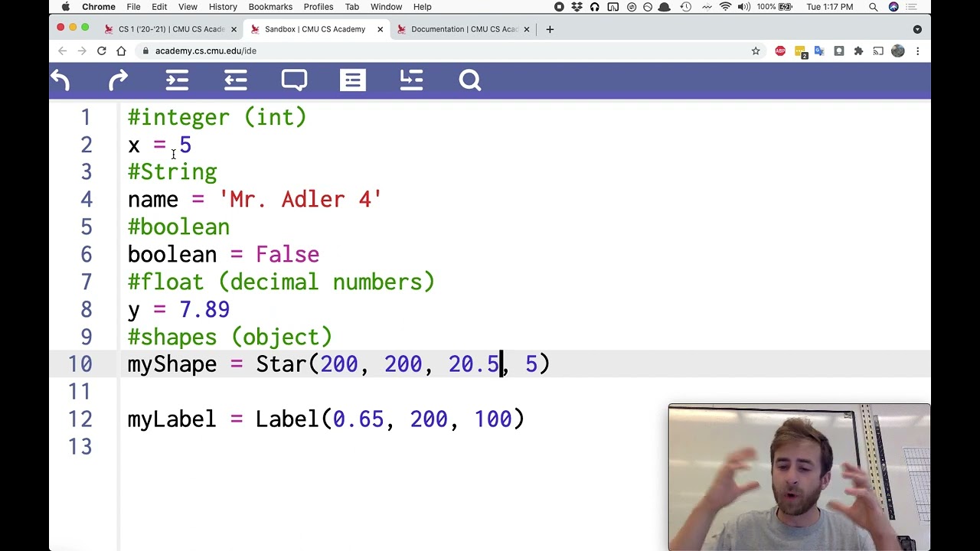
Task: Open the View menu
Action: [188, 7]
